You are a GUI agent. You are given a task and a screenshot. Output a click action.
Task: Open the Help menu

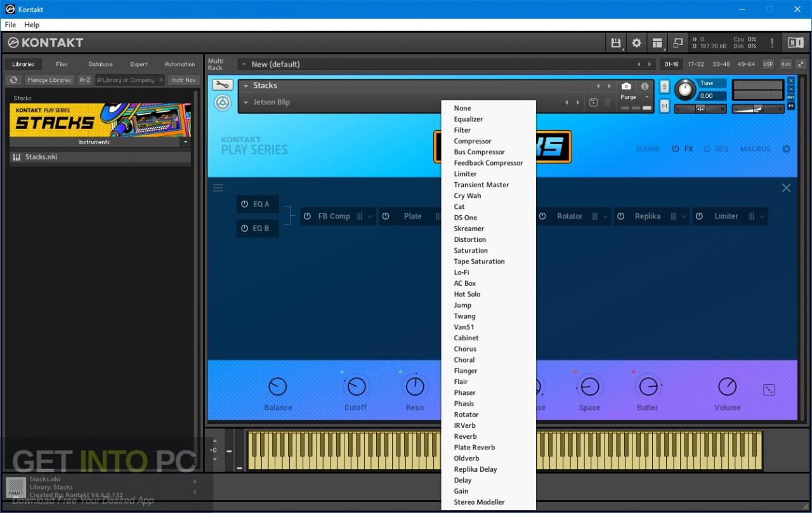(x=32, y=25)
